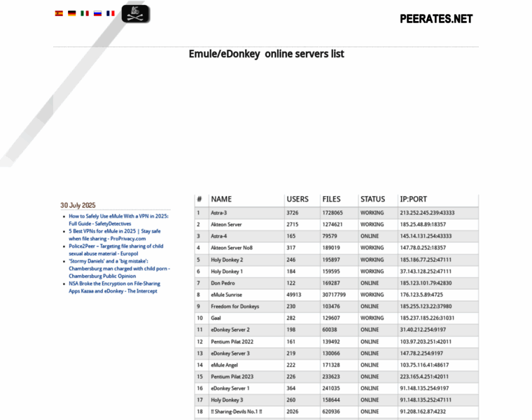Click the eMule Sunrise users count 49913
Screen dimensions: 532x420
(294, 295)
